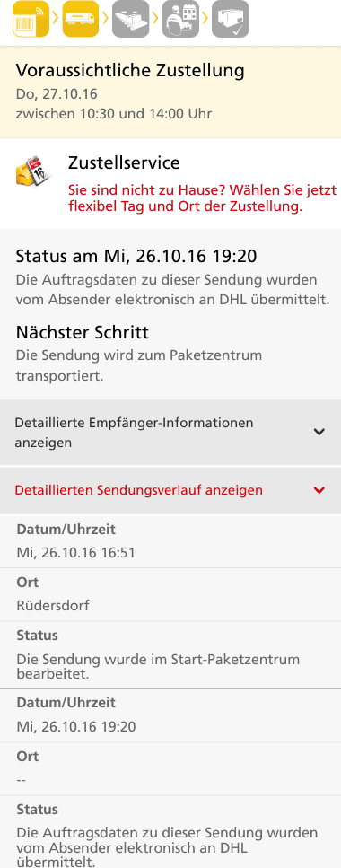Select the Rüdersdorf location entry
This screenshot has height=868, width=341.
[x=53, y=605]
